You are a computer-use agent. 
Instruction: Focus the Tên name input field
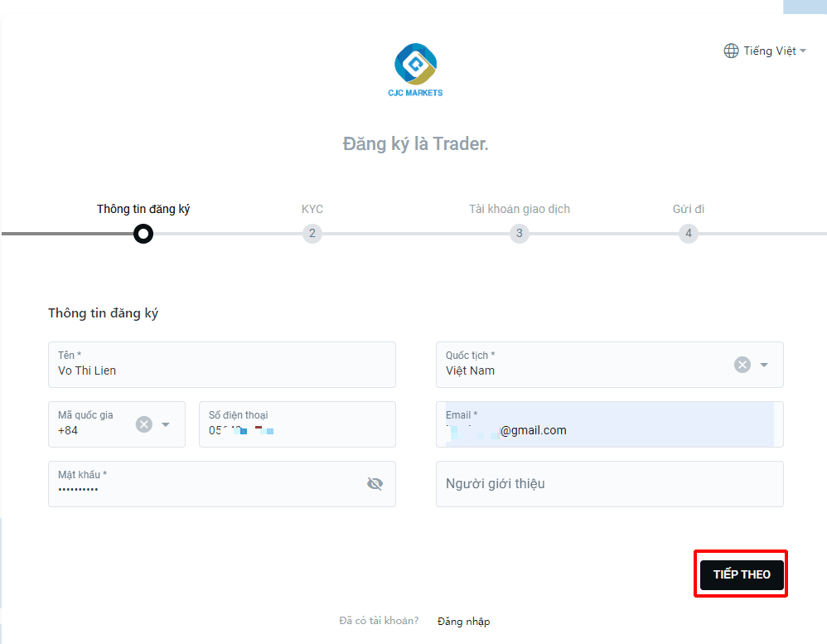222,365
